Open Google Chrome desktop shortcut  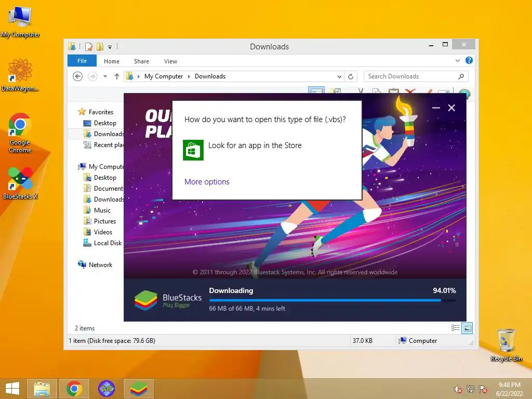pos(20,133)
